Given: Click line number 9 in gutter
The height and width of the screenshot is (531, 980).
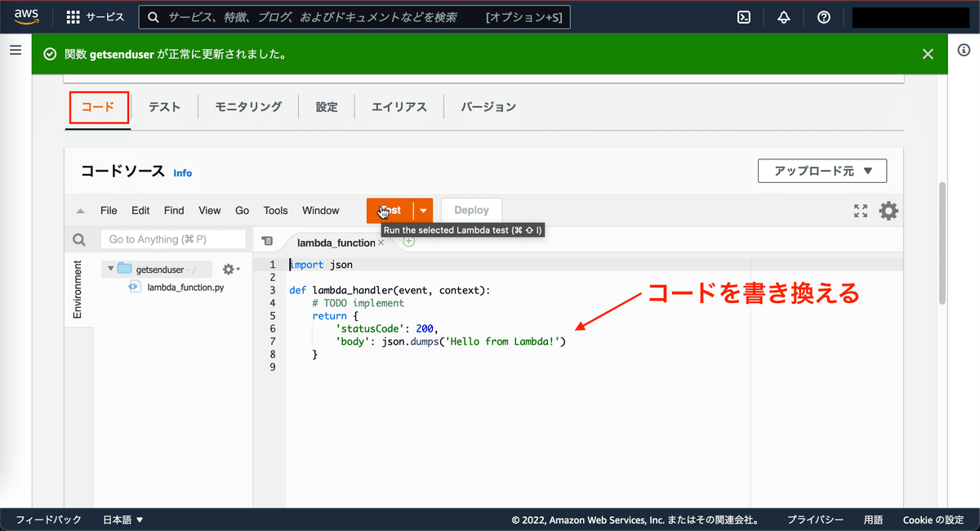Looking at the screenshot, I should [272, 368].
